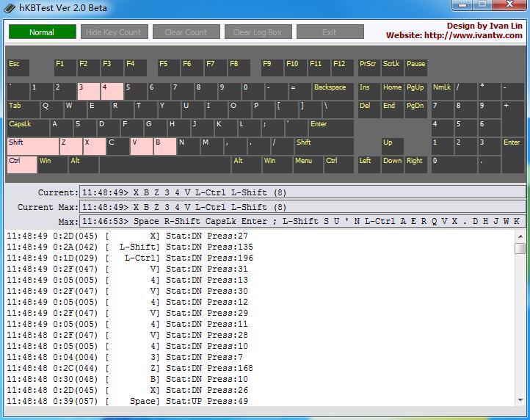Screen dimensions: 530x420
Task: Click the Clear Log Box button
Action: coord(258,32)
